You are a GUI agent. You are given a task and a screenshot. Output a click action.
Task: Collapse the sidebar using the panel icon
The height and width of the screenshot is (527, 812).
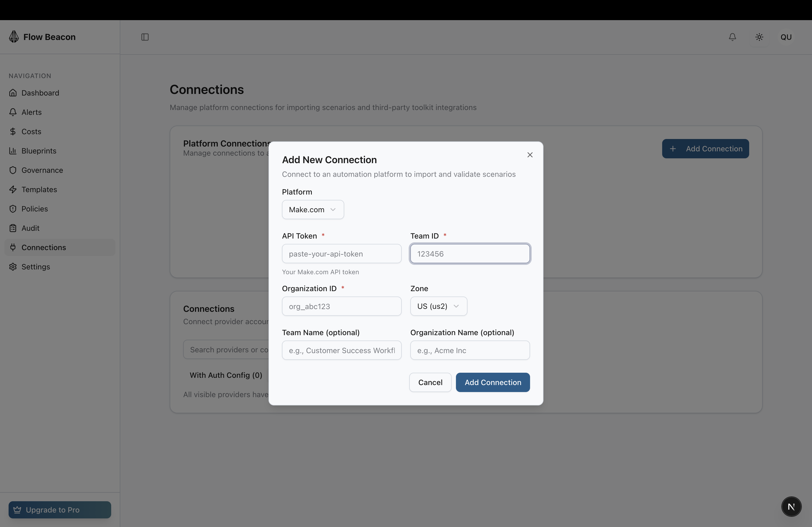tap(145, 37)
